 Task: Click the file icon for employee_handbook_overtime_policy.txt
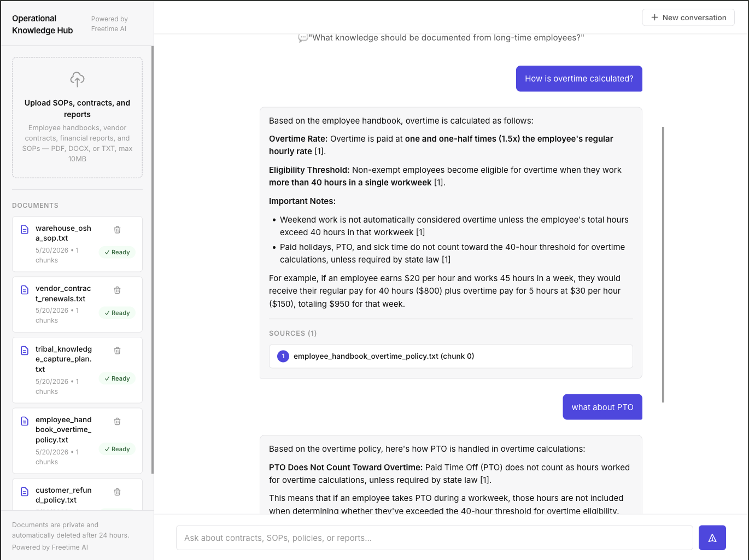(x=25, y=421)
